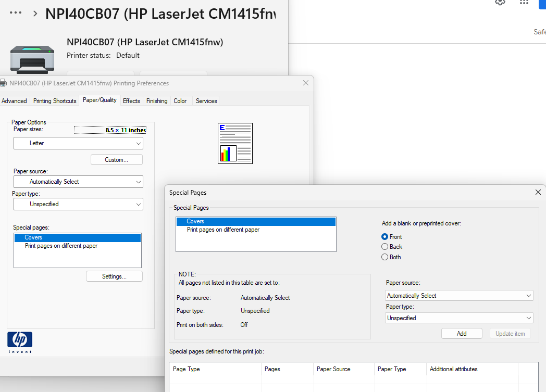Click the small printer icon in Printing Preferences title
The image size is (546, 392).
pyautogui.click(x=3, y=83)
